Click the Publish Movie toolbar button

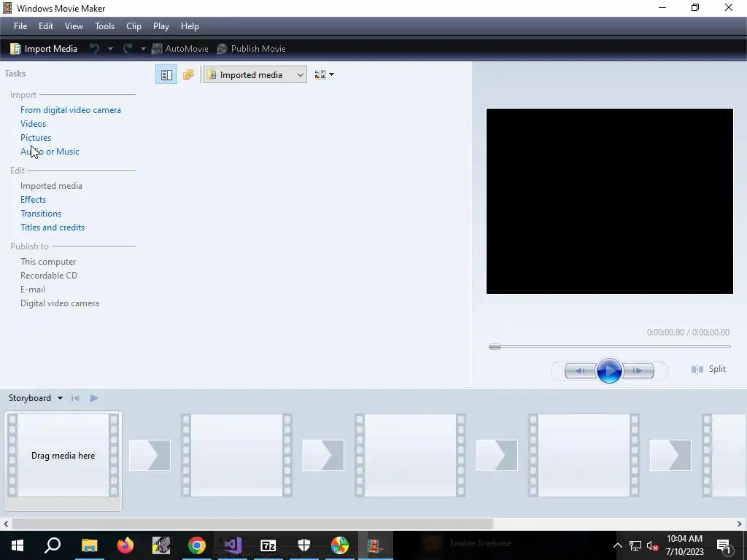[251, 49]
